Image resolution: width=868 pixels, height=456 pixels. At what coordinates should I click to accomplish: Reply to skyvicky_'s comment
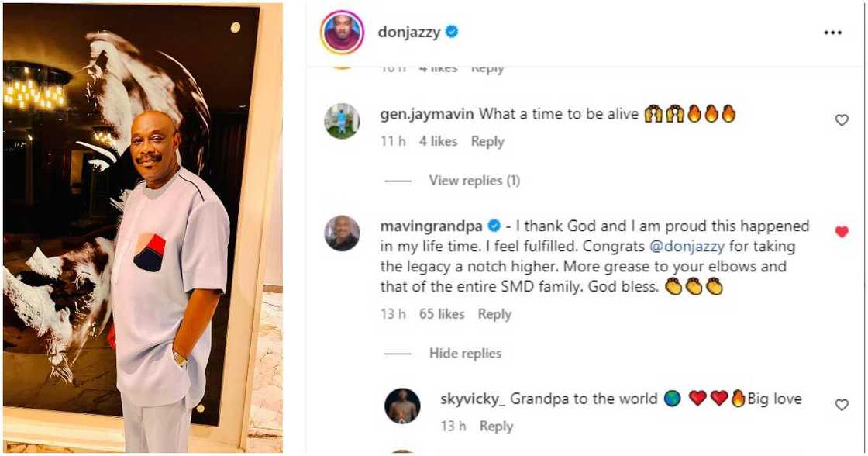point(496,427)
